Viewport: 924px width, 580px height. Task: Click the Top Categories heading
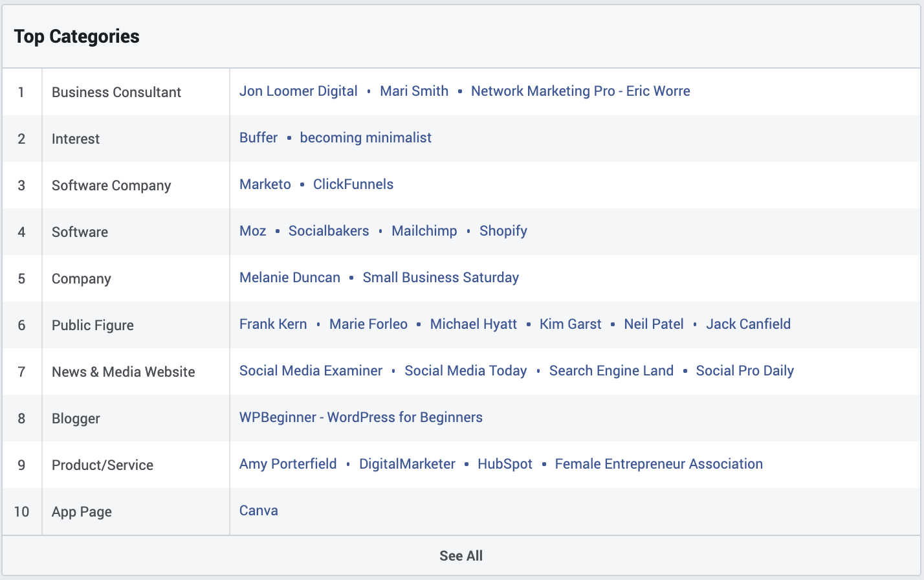77,37
